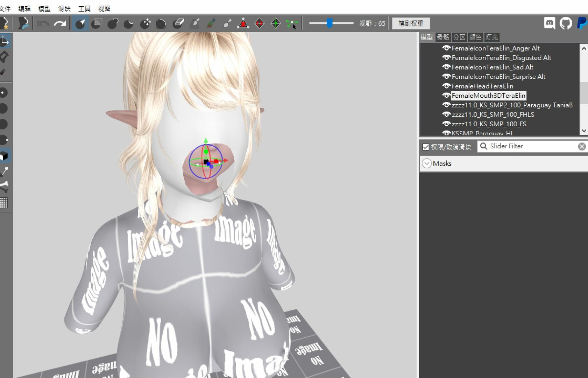Select the Smooth brush spiky circle icon
The height and width of the screenshot is (378, 588).
click(161, 23)
